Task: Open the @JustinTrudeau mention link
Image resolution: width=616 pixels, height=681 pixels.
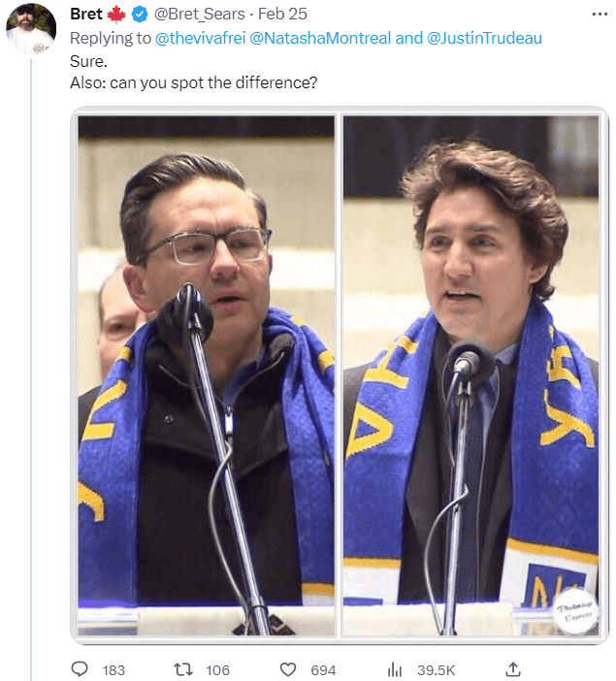Action: [484, 38]
